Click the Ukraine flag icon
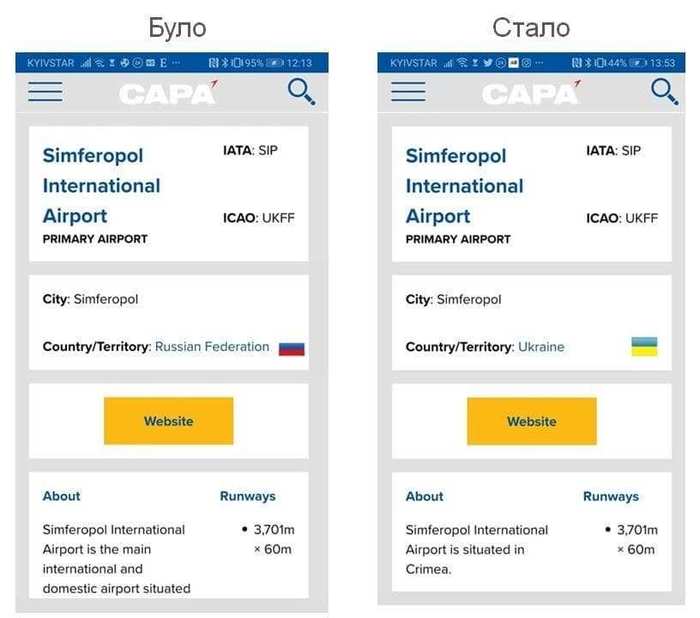Screen dimensions: 700x618 coord(644,347)
